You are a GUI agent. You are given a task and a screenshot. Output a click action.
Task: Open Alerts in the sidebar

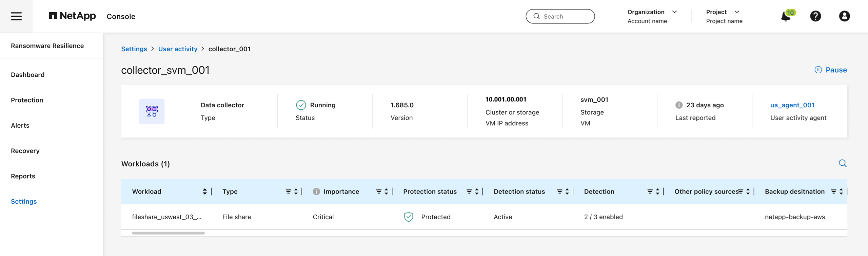point(20,125)
